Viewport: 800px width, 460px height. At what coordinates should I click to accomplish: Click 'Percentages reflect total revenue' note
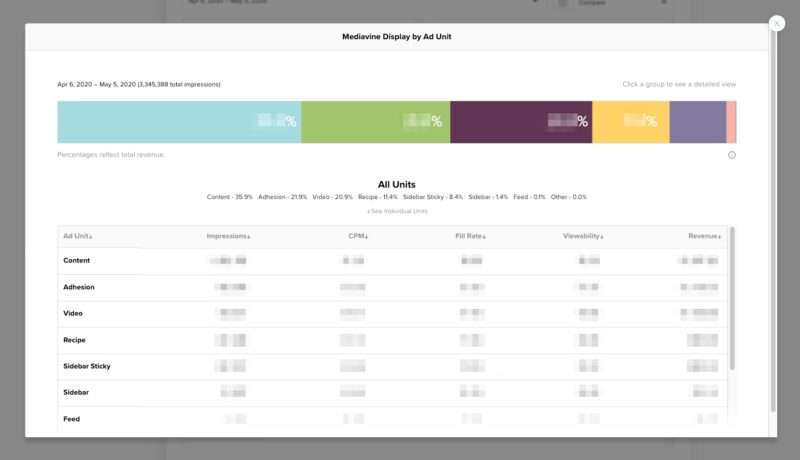[111, 155]
